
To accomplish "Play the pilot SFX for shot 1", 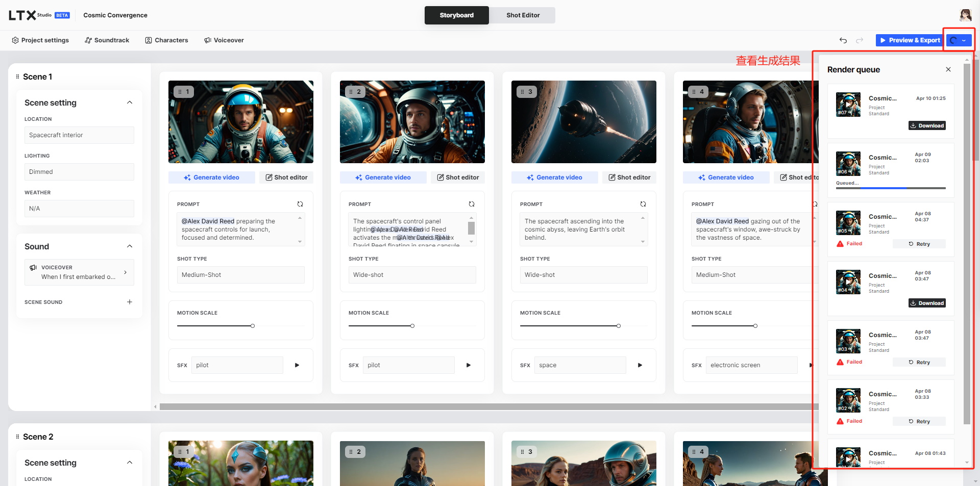I will tap(297, 365).
